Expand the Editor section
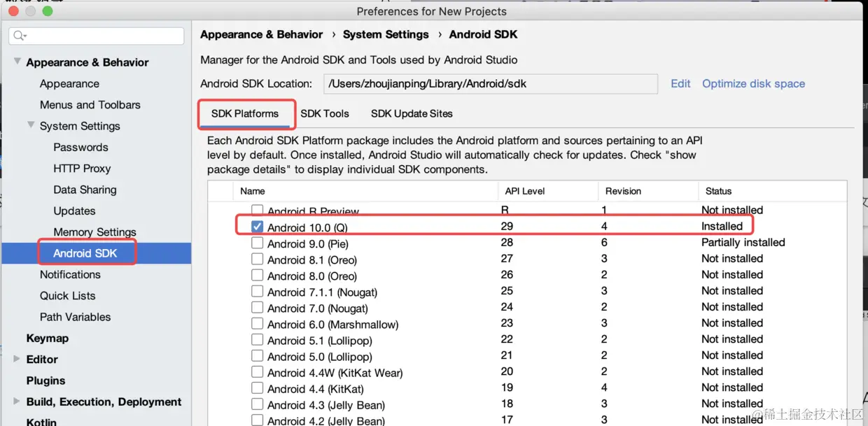This screenshot has width=868, height=426. pos(17,359)
